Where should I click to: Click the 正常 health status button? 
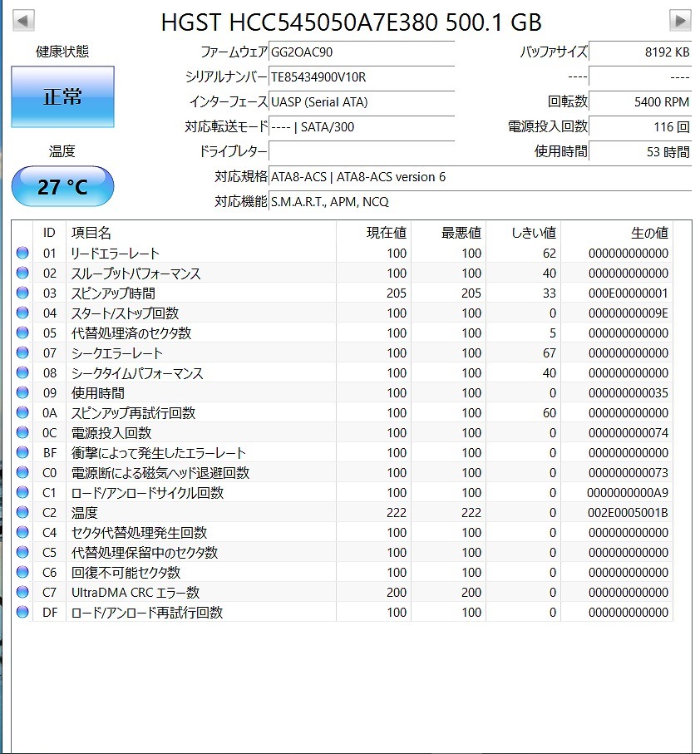pyautogui.click(x=62, y=96)
